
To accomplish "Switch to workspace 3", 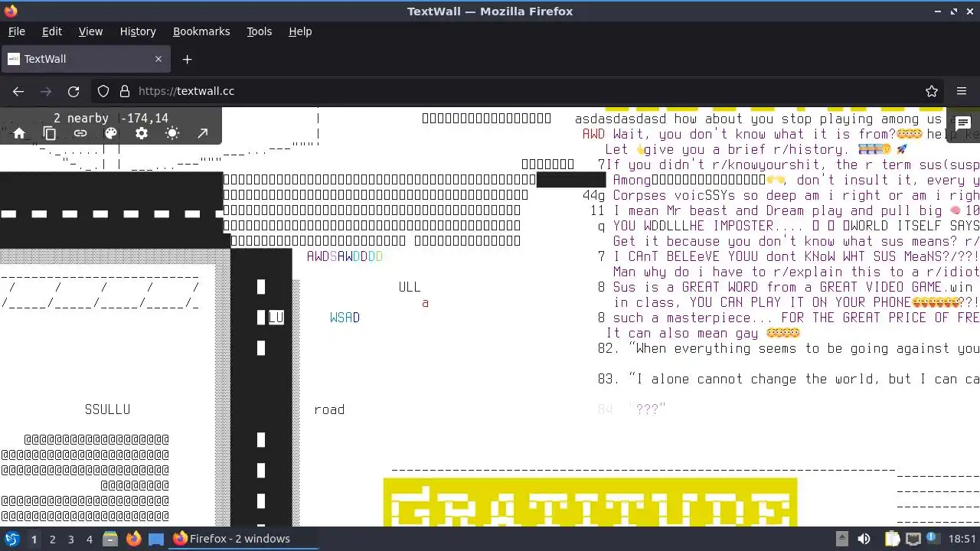I will (x=70, y=539).
